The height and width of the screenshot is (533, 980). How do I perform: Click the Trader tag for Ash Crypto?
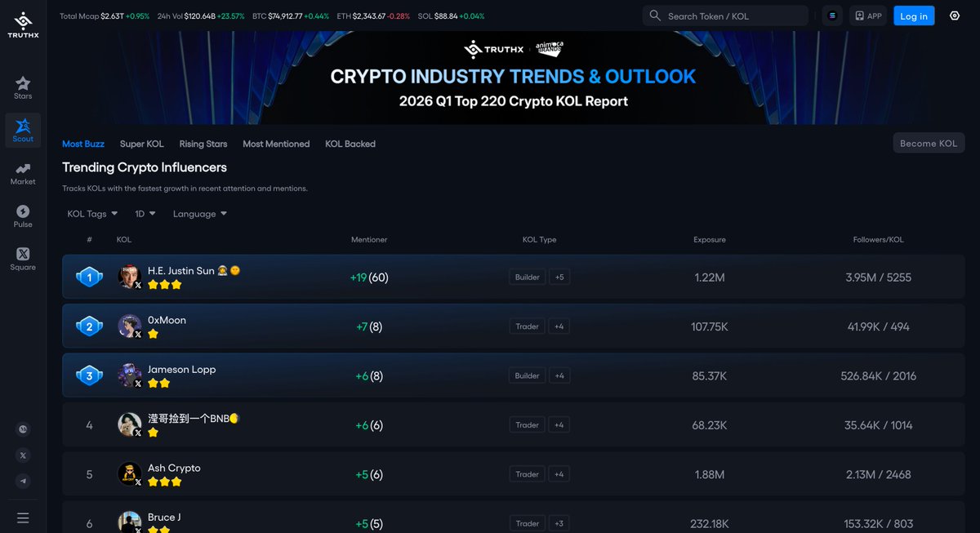527,474
